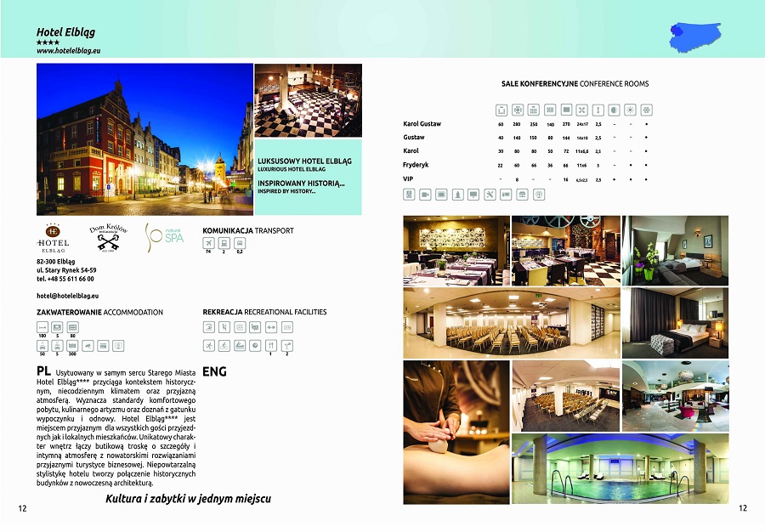Viewport: 765px width, 532px height.
Task: Click the 'KOMUNIKACJA TRANSPORT' heading
Action: coord(248,230)
